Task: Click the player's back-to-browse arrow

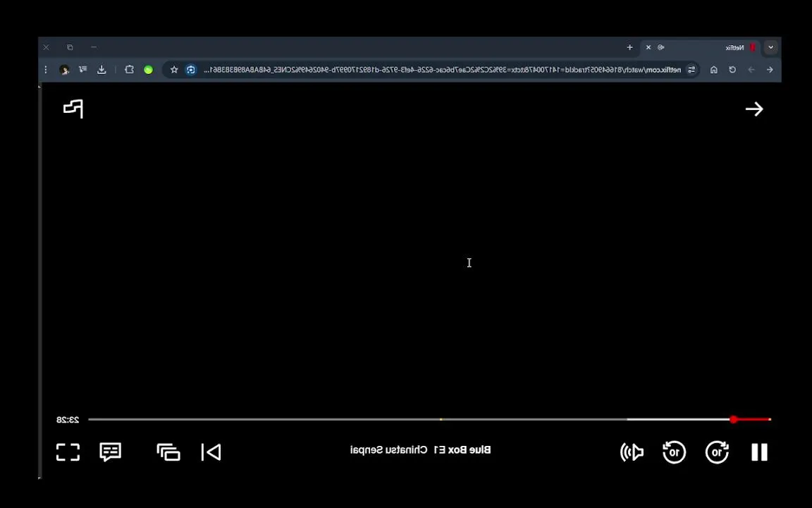Action: click(x=754, y=109)
